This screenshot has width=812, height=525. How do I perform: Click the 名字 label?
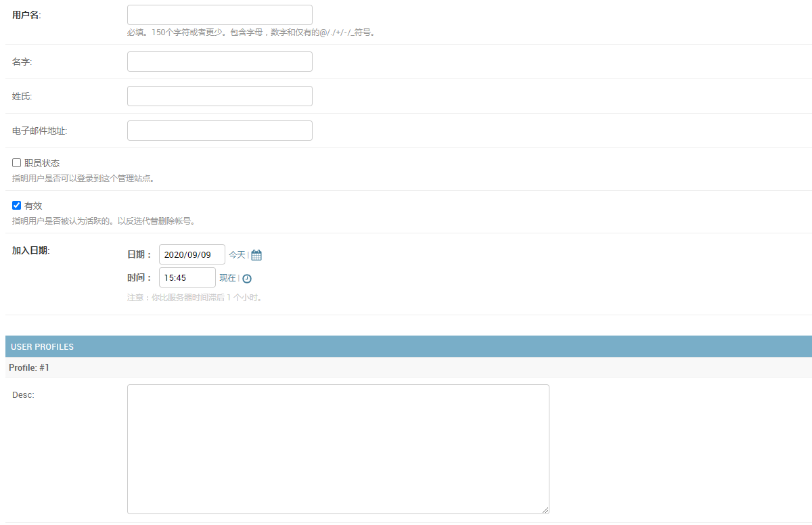coord(22,62)
